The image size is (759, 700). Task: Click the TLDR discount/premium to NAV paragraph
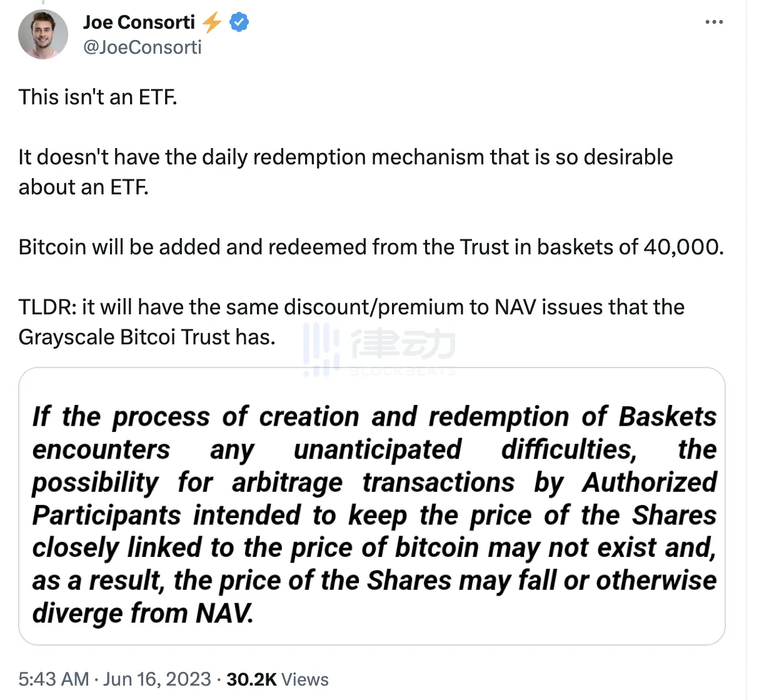tap(351, 322)
